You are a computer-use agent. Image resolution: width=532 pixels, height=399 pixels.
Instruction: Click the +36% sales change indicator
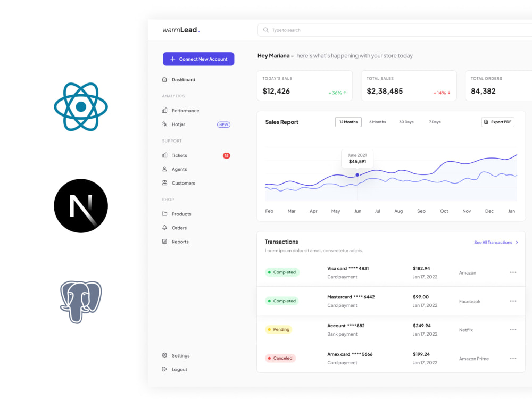[x=337, y=93]
